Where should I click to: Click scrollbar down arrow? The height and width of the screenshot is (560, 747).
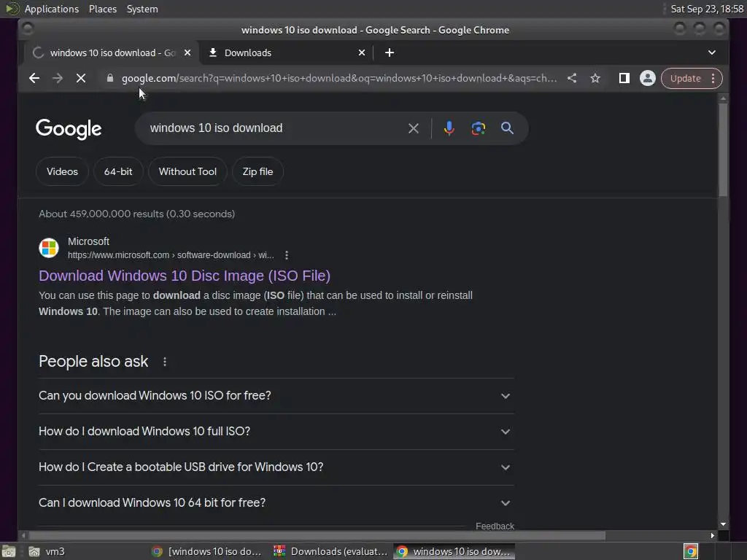pos(723,524)
